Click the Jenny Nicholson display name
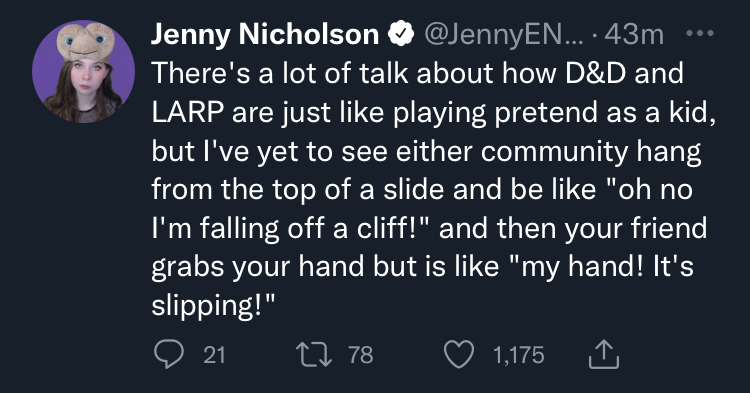This screenshot has width=750, height=393. pos(265,34)
